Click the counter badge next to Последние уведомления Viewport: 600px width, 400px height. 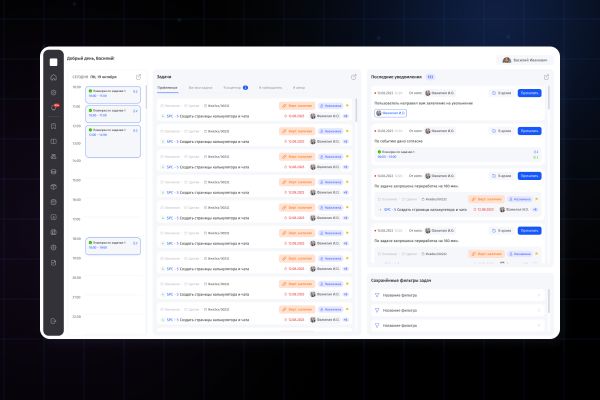coord(430,77)
